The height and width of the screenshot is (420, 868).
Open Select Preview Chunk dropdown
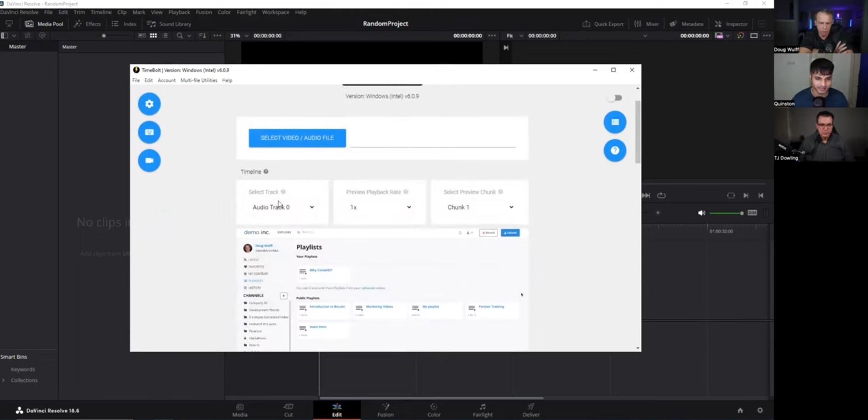coord(480,207)
